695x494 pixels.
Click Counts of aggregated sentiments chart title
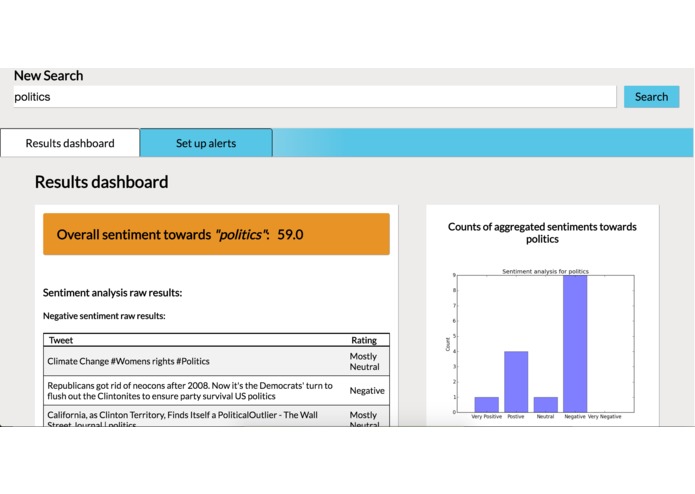pos(542,233)
